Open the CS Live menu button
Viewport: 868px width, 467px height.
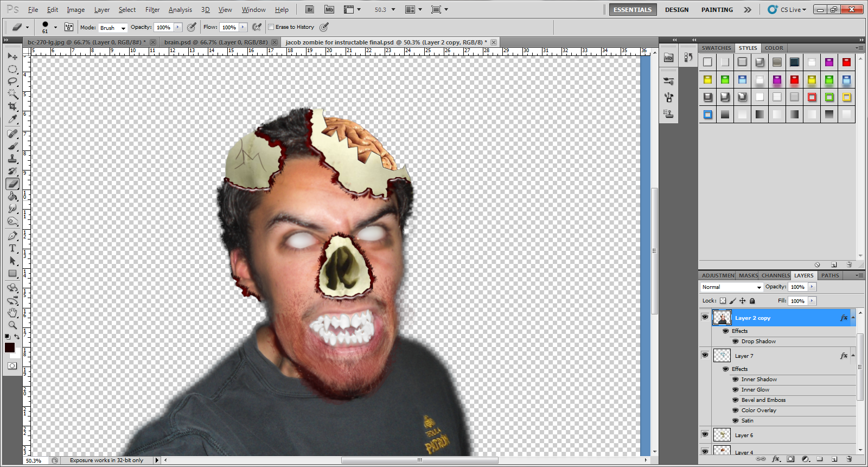(x=787, y=10)
